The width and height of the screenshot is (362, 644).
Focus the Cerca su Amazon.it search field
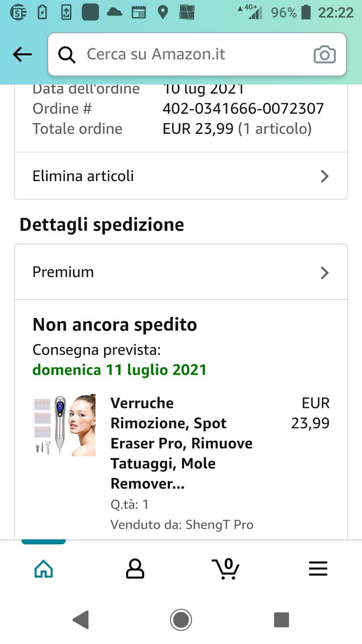tap(197, 54)
